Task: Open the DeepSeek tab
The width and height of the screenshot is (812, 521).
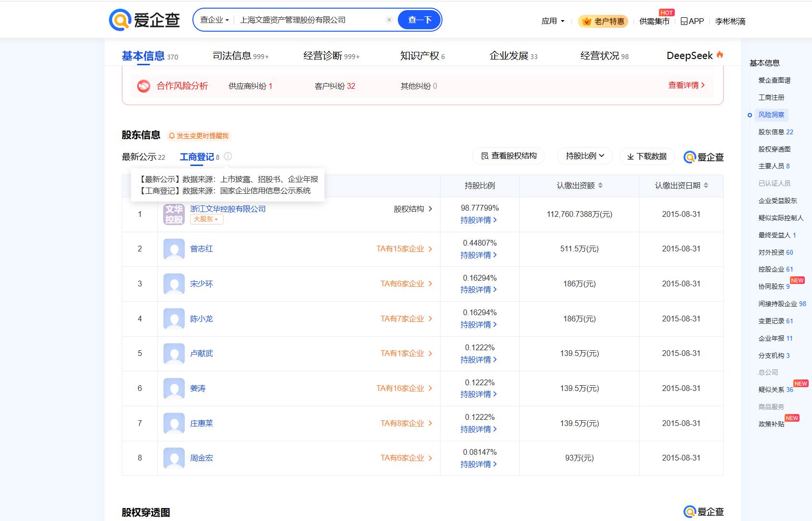Action: click(x=695, y=56)
